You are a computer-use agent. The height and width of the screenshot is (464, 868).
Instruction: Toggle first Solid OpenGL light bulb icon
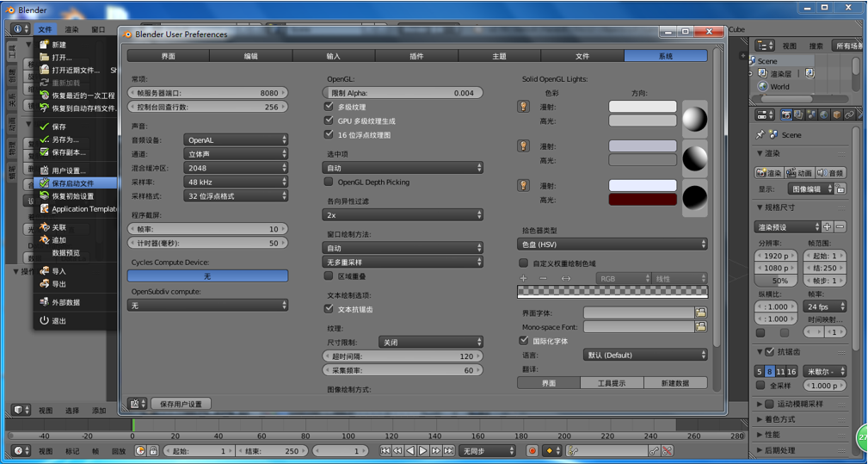click(523, 106)
